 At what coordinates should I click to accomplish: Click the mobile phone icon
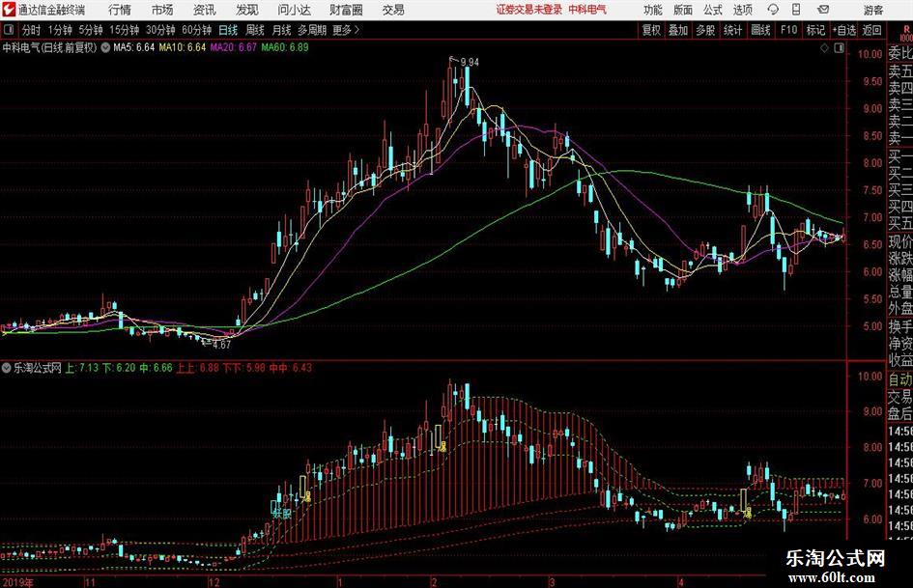pyautogui.click(x=796, y=10)
